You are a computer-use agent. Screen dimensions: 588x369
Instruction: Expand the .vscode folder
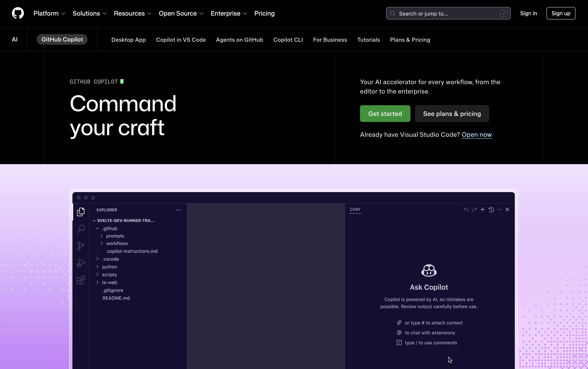click(107, 259)
